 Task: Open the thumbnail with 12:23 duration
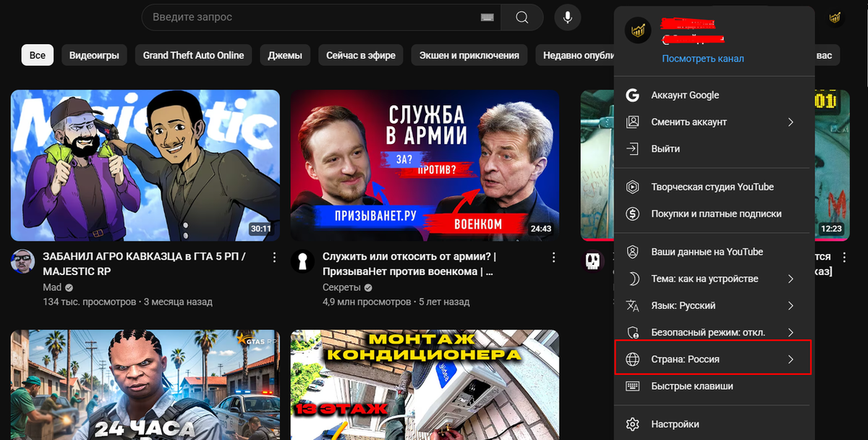click(831, 165)
